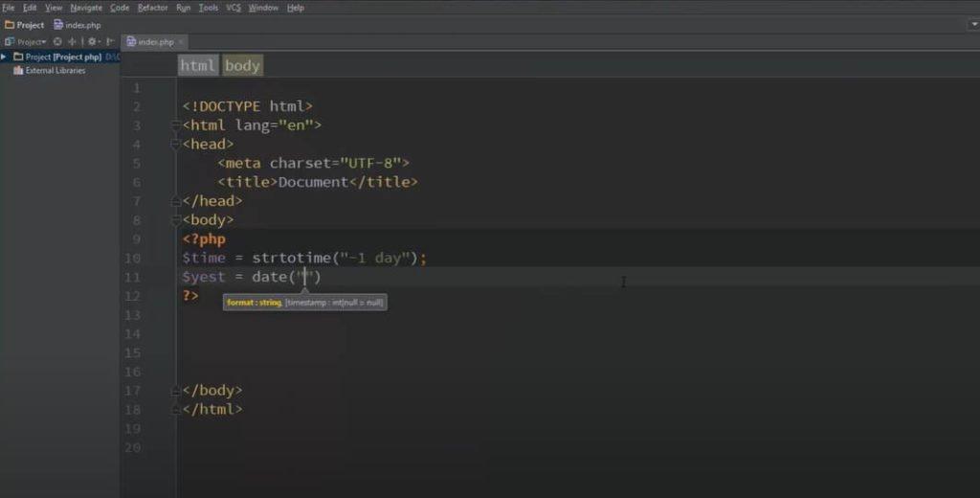Viewport: 980px width, 498px height.
Task: Open the VCS menu
Action: [x=234, y=8]
